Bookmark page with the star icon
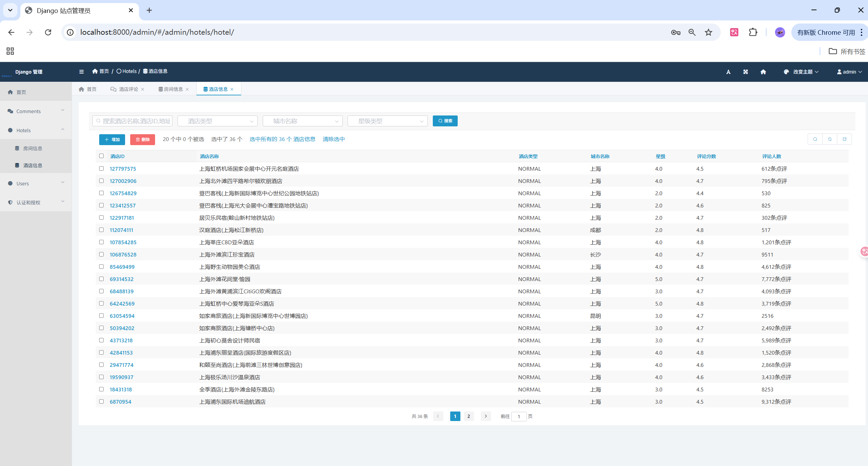 tap(709, 32)
